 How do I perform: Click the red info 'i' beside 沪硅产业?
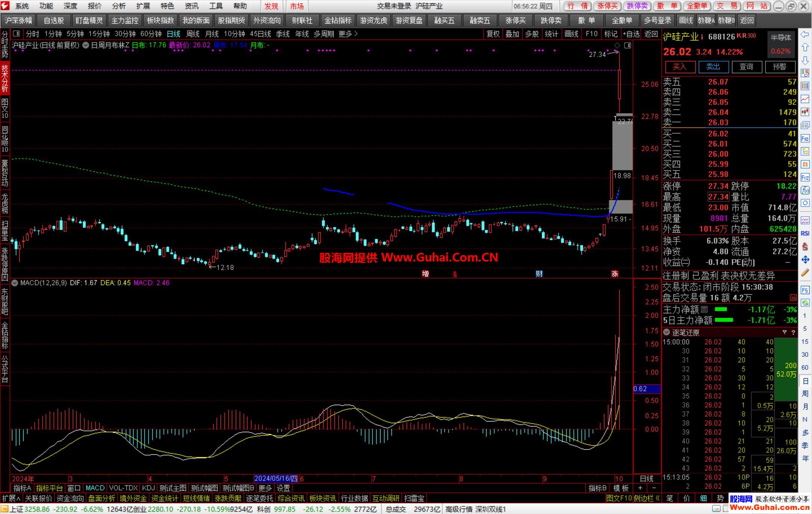(702, 36)
